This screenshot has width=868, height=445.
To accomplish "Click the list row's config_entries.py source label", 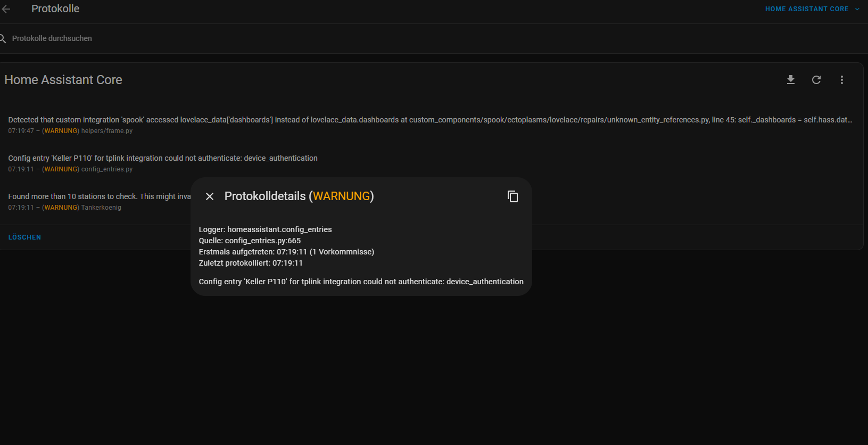I will [107, 169].
